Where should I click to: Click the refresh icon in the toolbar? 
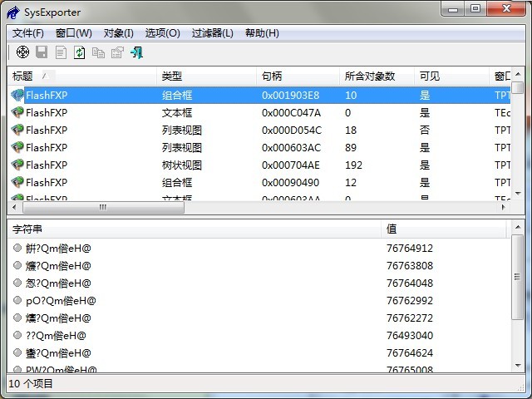[79, 52]
